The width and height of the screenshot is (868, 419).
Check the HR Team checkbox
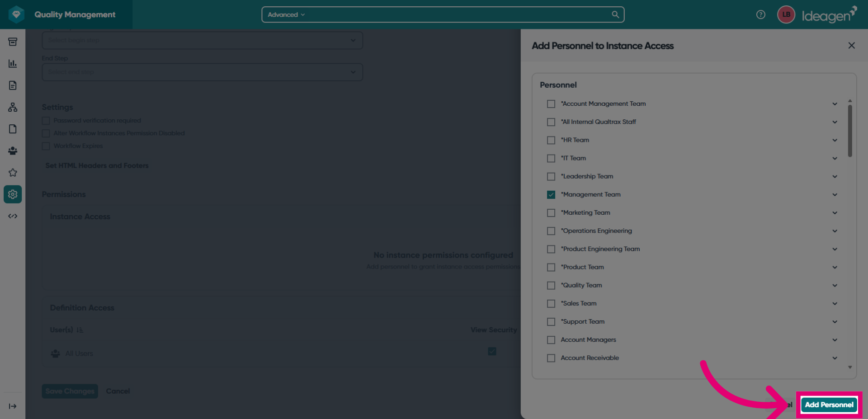551,140
